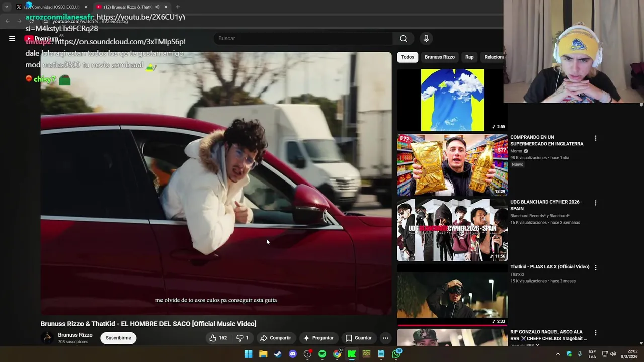Click Momo channel name
This screenshot has width=644, height=362.
516,151
